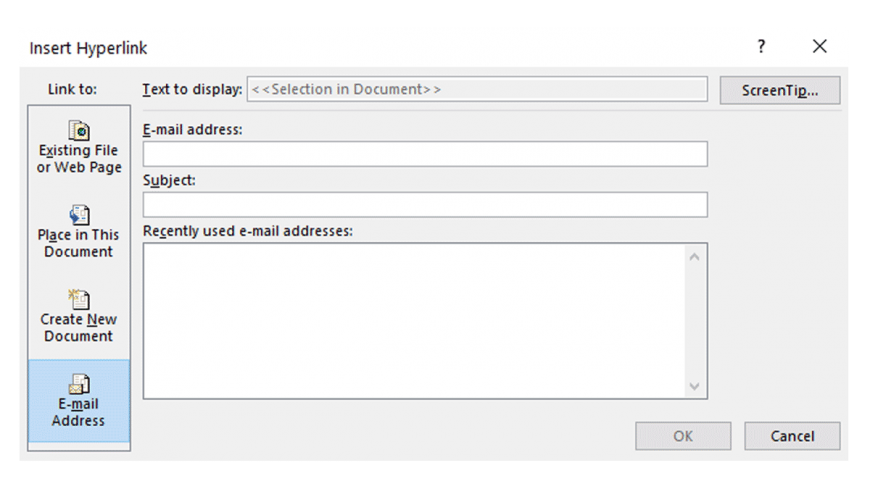
Task: Click the recent addresses scrollbar track
Action: pos(694,321)
